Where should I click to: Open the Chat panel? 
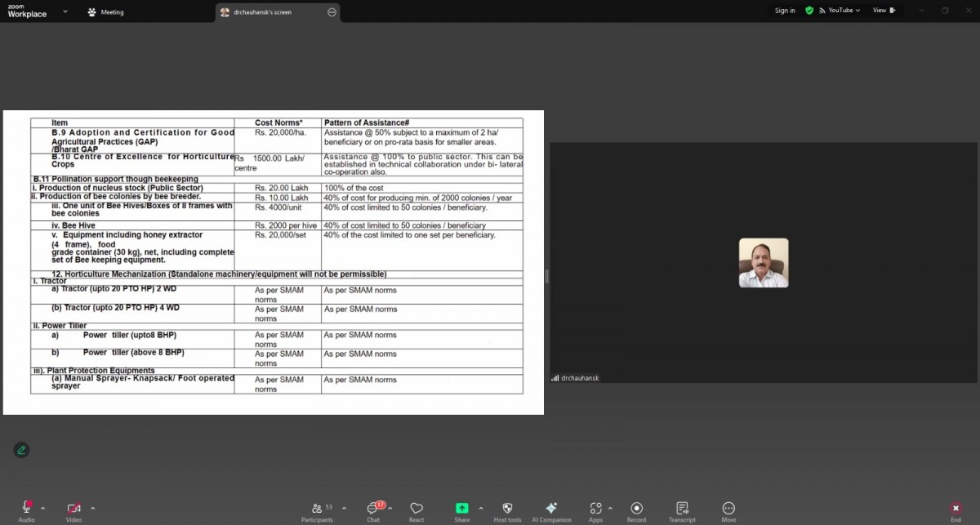pyautogui.click(x=373, y=509)
